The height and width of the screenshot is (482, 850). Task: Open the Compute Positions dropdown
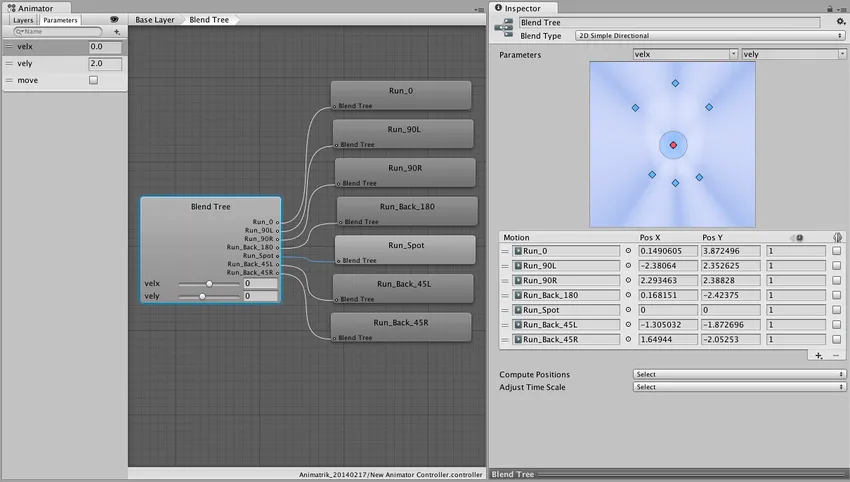tap(739, 374)
